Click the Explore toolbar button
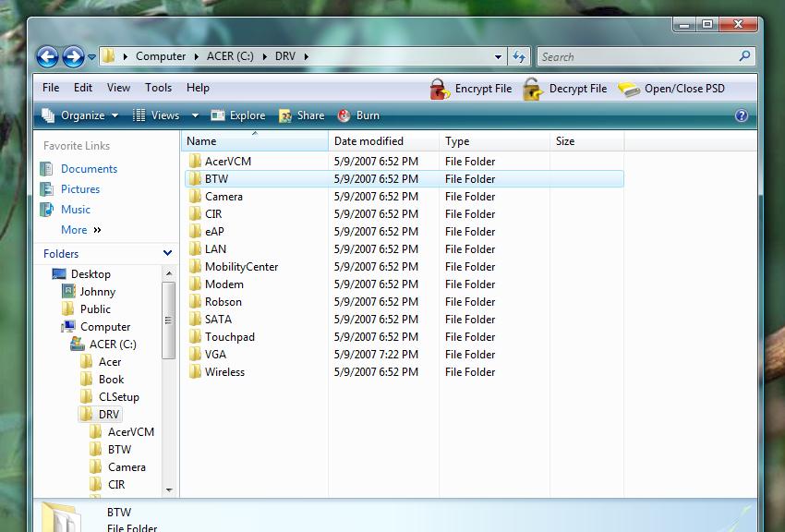 click(238, 115)
